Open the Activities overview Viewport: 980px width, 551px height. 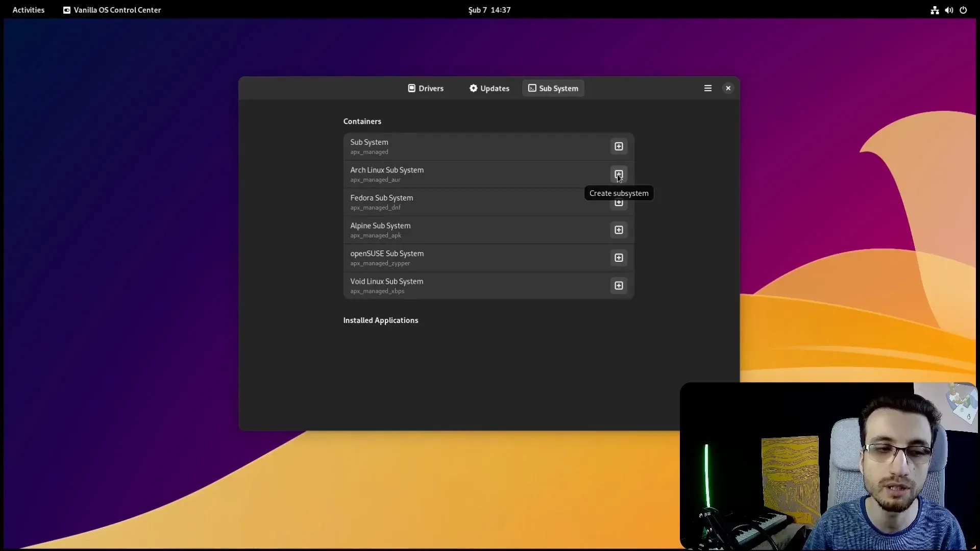pos(29,10)
